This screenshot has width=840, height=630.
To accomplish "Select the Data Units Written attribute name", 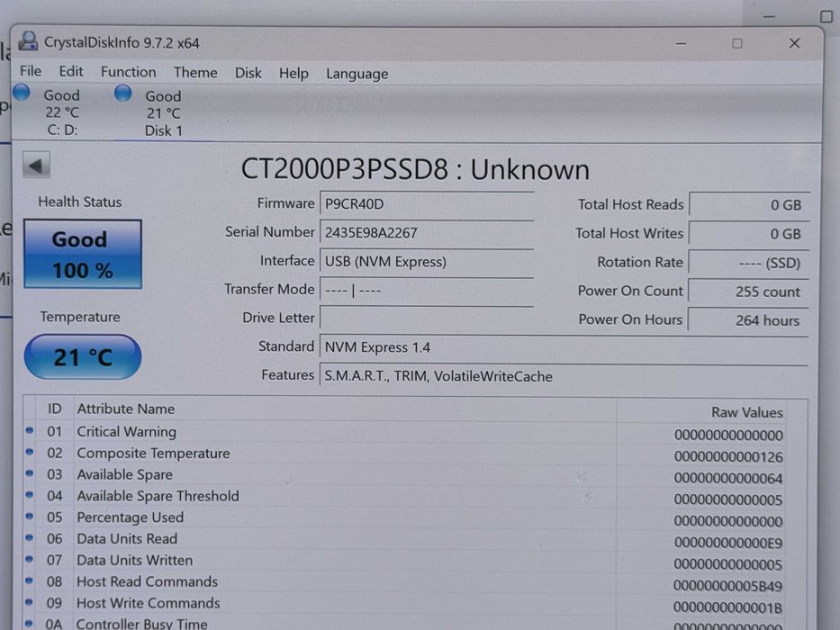I will (x=134, y=560).
